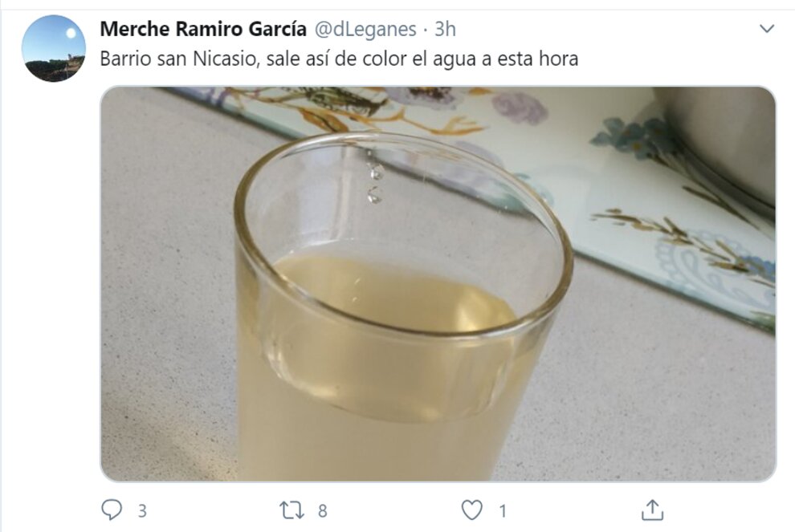
Task: Open Merche Ramiro García's profile avatar
Action: point(53,48)
